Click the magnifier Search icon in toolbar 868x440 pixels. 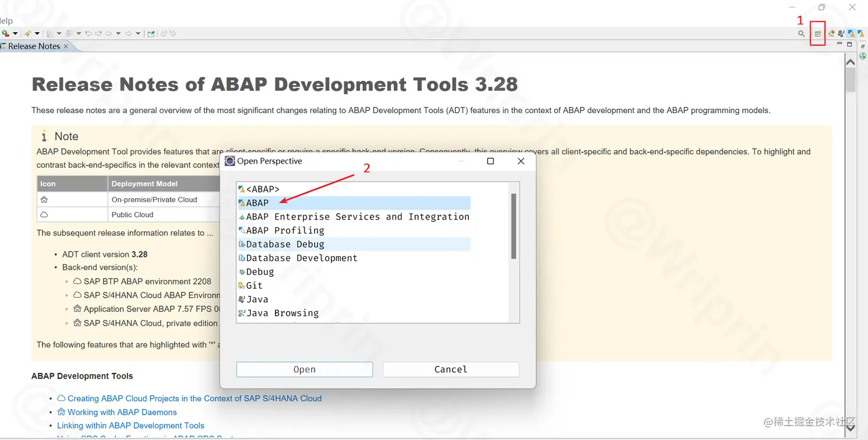[x=801, y=34]
